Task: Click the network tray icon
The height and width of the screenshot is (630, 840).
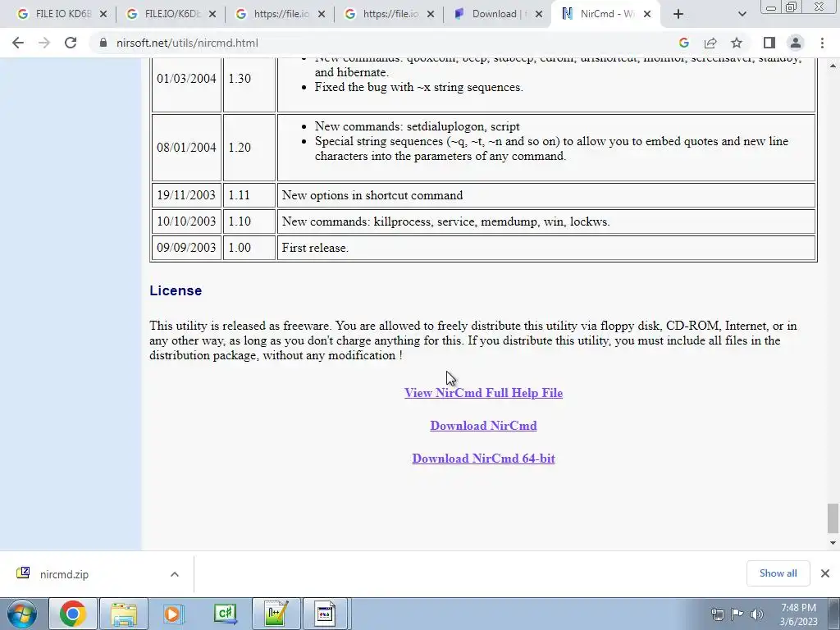Action: 717,614
